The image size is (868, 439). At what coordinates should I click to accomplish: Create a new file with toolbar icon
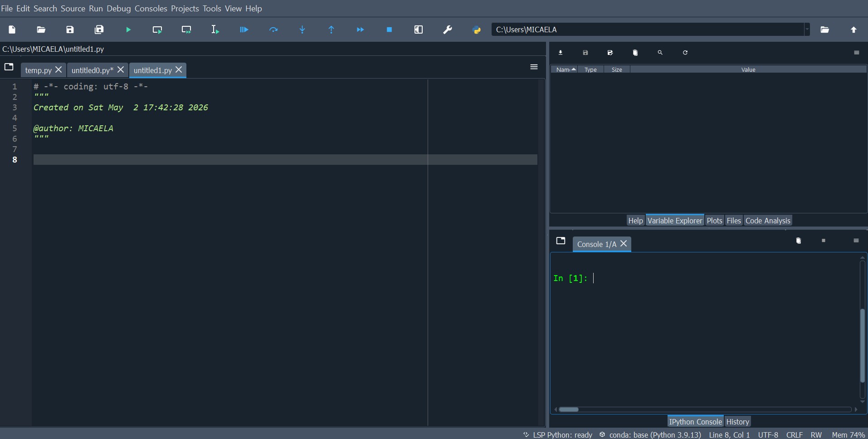(x=12, y=30)
